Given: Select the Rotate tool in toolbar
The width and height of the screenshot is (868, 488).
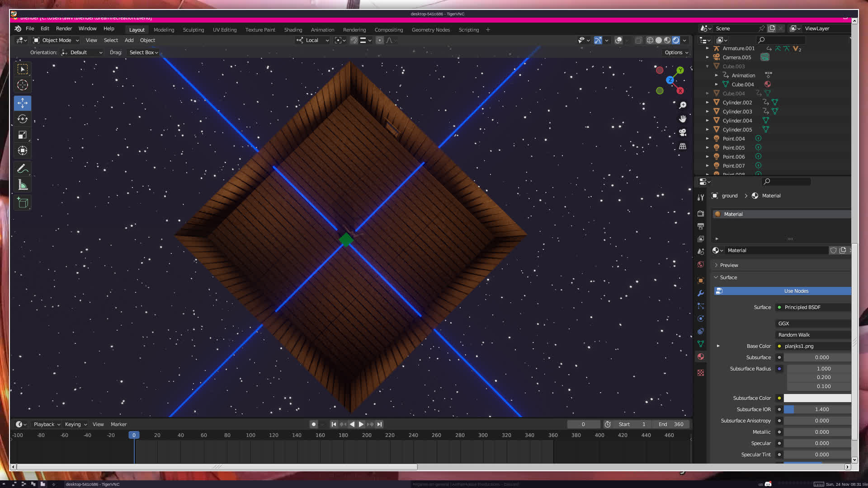Looking at the screenshot, I should point(23,119).
